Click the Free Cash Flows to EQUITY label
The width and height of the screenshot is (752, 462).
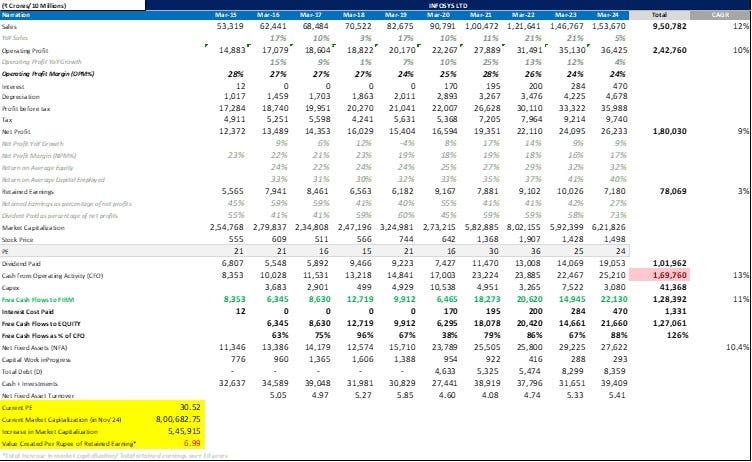[41, 324]
